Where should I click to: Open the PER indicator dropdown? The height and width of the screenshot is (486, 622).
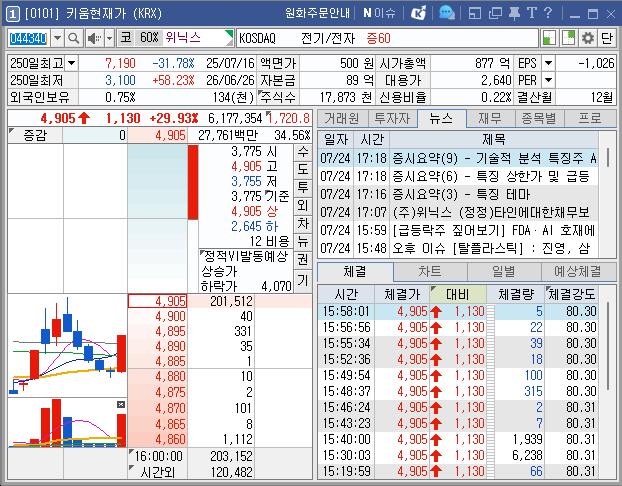pyautogui.click(x=548, y=80)
